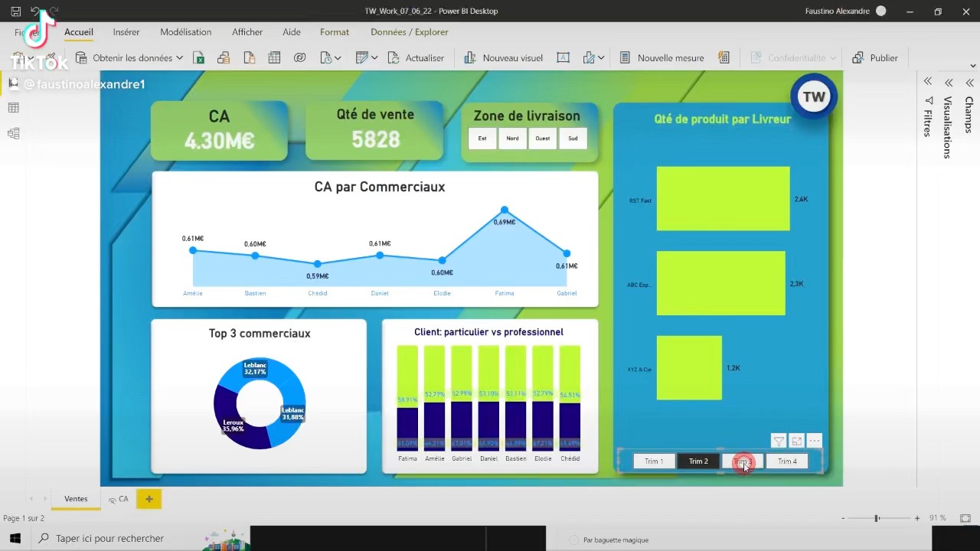The height and width of the screenshot is (551, 980).
Task: Click the quick measure icon with lightning bolt
Action: pos(724,58)
